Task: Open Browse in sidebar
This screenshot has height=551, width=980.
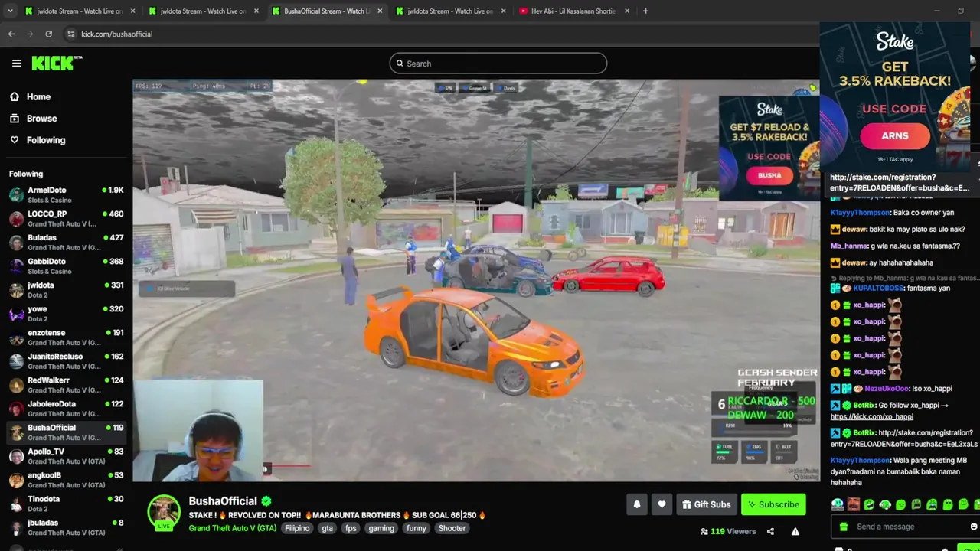Action: tap(33, 119)
